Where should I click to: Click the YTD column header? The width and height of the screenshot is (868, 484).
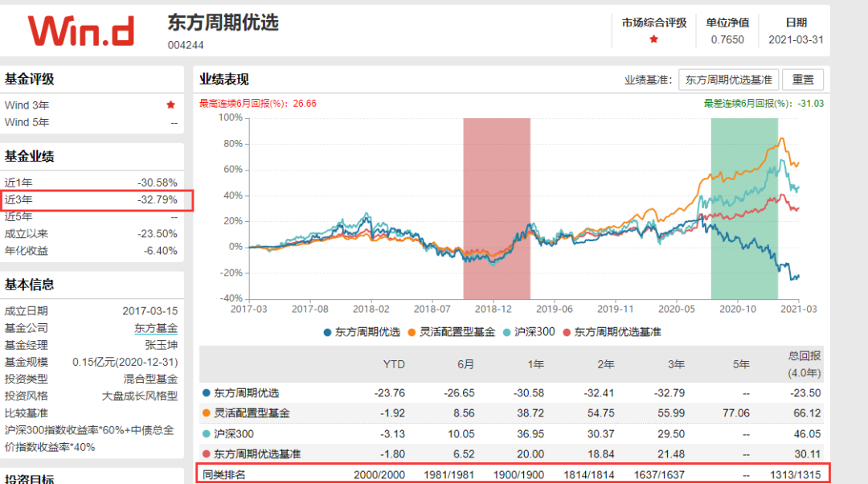(394, 364)
